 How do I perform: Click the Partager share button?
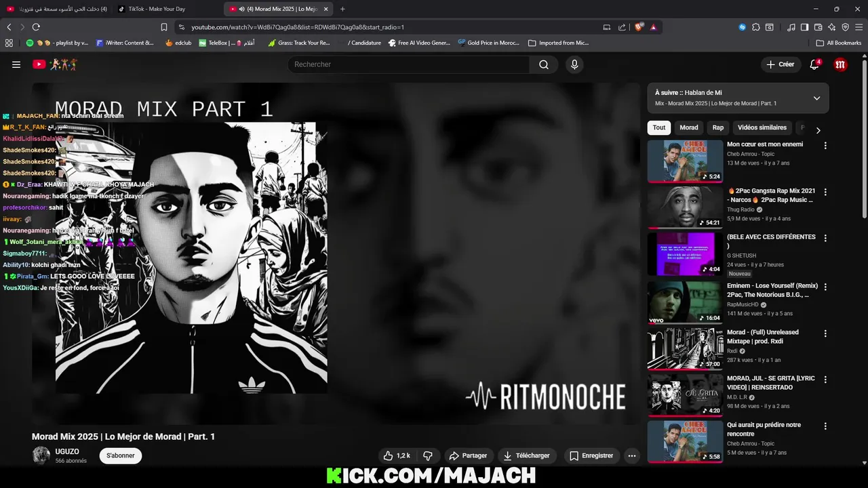click(x=469, y=455)
